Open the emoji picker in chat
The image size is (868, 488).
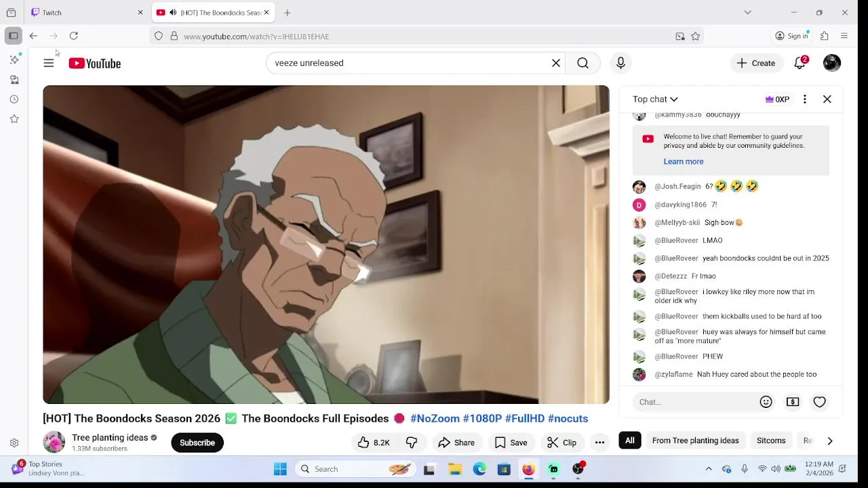766,402
